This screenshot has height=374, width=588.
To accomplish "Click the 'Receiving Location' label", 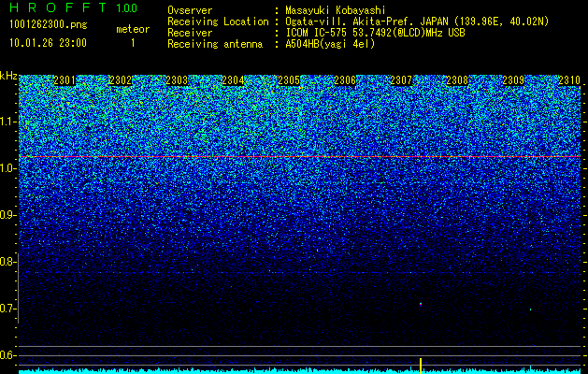I will pos(218,22).
